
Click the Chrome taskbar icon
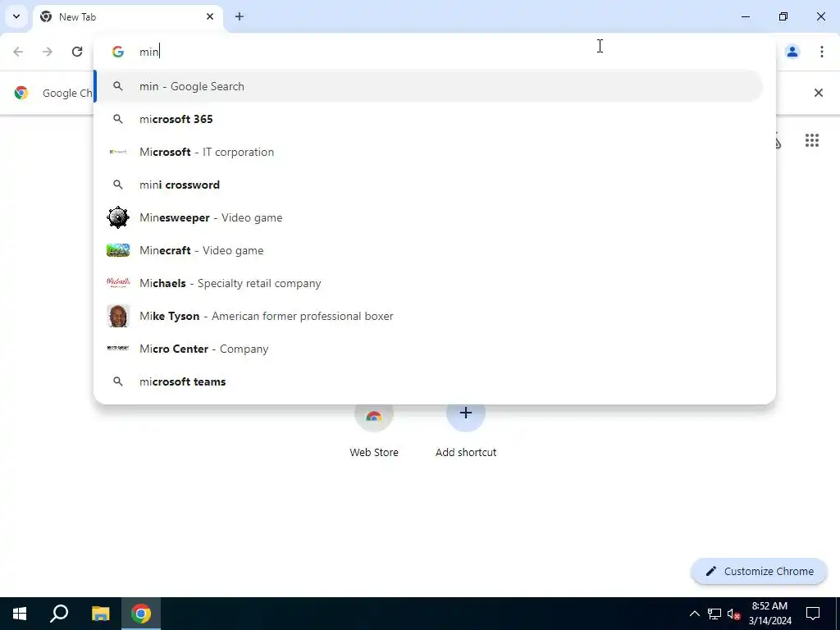(x=141, y=614)
